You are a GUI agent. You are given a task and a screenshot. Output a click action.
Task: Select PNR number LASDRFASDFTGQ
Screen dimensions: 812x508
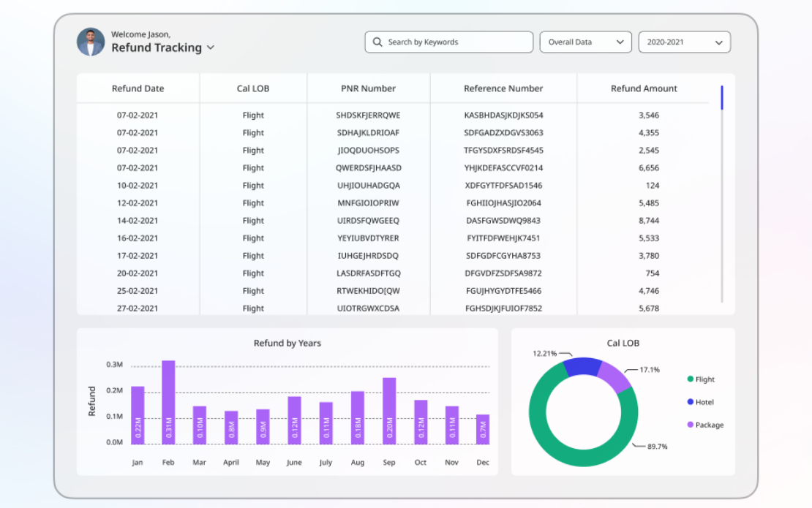pos(368,273)
